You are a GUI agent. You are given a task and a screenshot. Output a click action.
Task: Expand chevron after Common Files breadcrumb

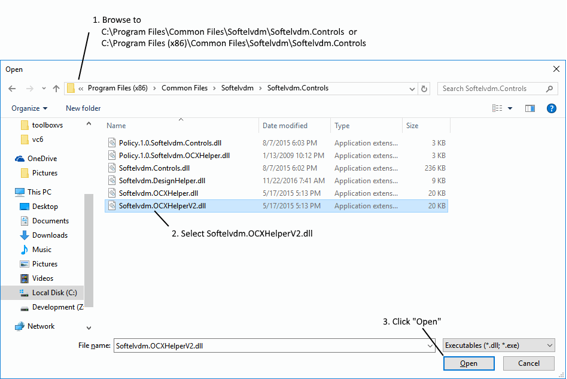click(x=214, y=89)
